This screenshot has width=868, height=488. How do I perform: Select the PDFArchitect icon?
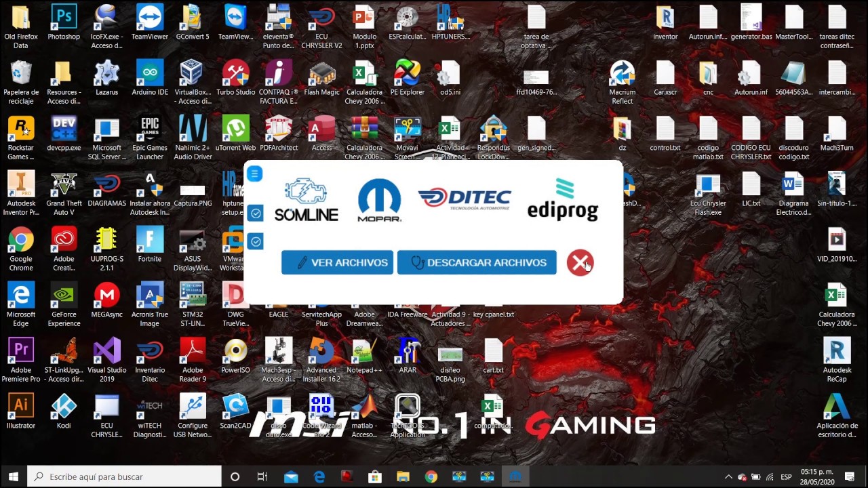click(279, 134)
